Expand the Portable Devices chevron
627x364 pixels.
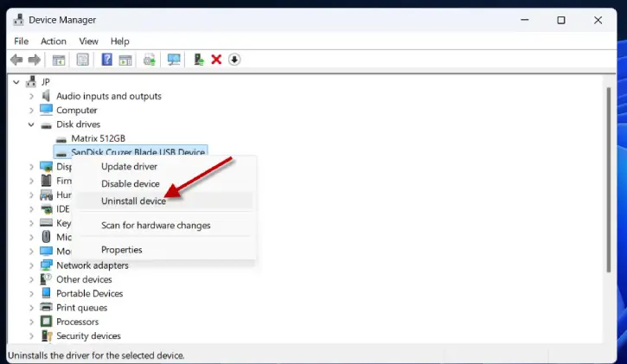[x=31, y=294]
